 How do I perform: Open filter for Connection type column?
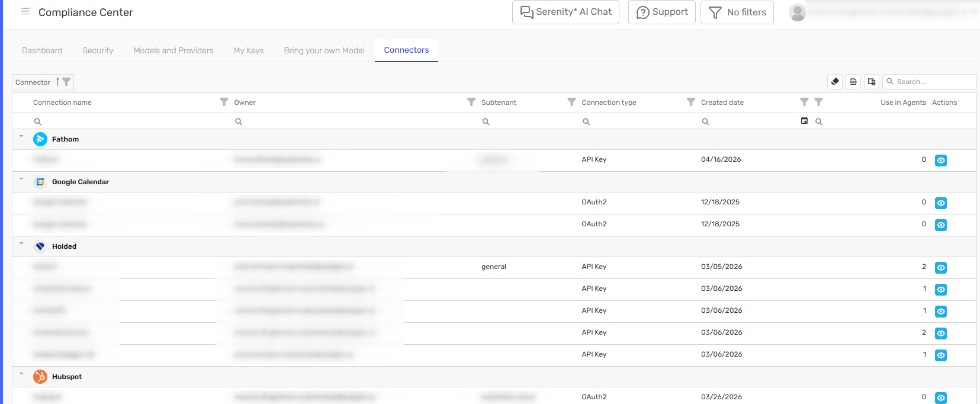pyautogui.click(x=691, y=102)
